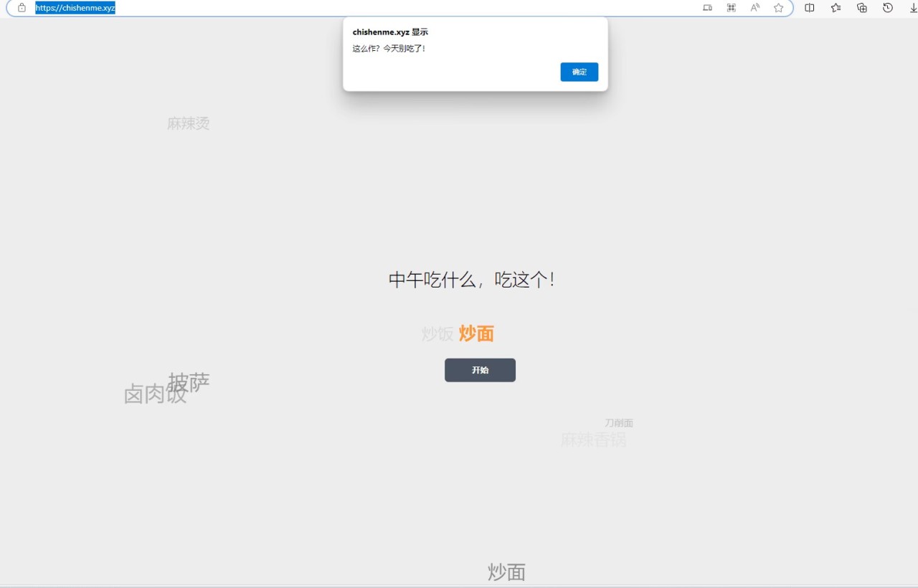The image size is (918, 588).
Task: Click the 开始 button
Action: coord(480,370)
